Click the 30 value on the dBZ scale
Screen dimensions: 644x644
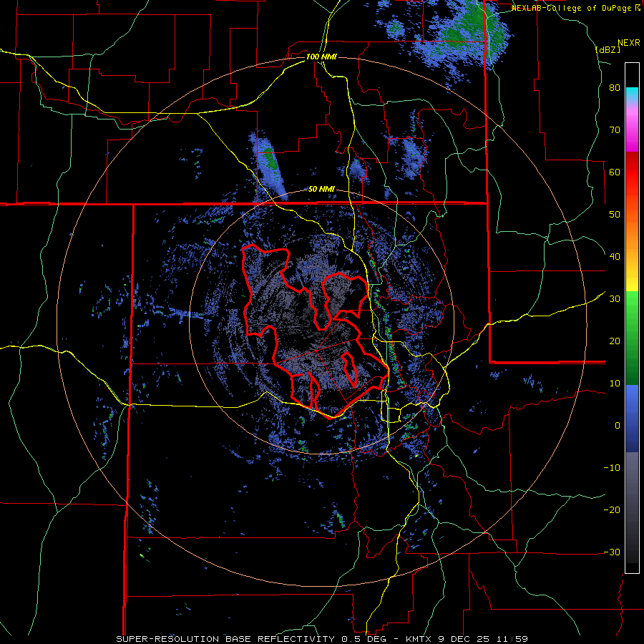[615, 299]
